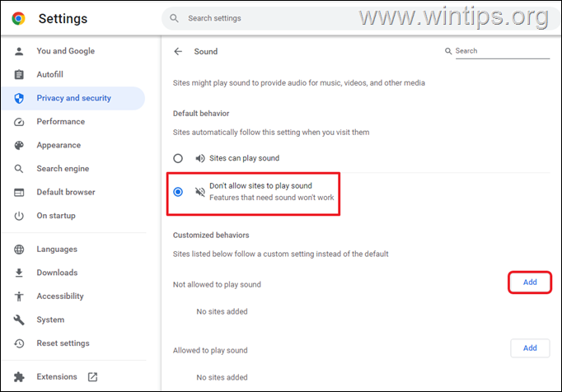Click the power icon beside On startup
Image resolution: width=562 pixels, height=392 pixels.
19,216
